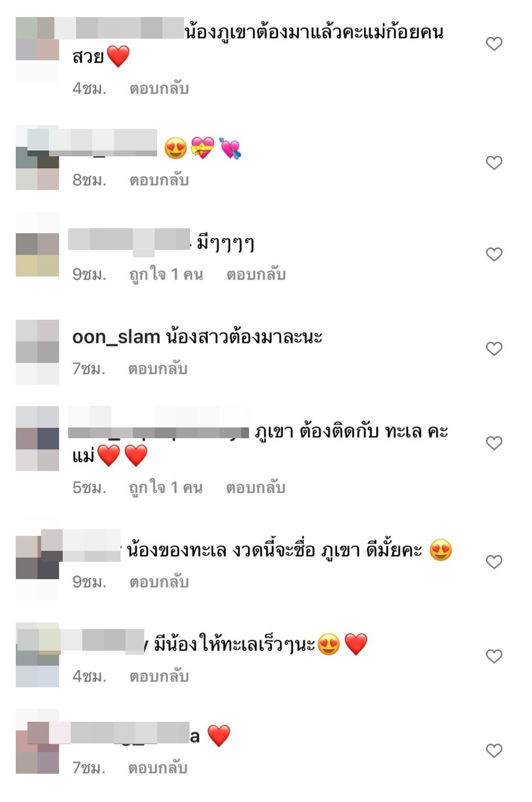Image resolution: width=532 pixels, height=802 pixels.
Task: Like oon_slam's comment
Action: pos(494,348)
